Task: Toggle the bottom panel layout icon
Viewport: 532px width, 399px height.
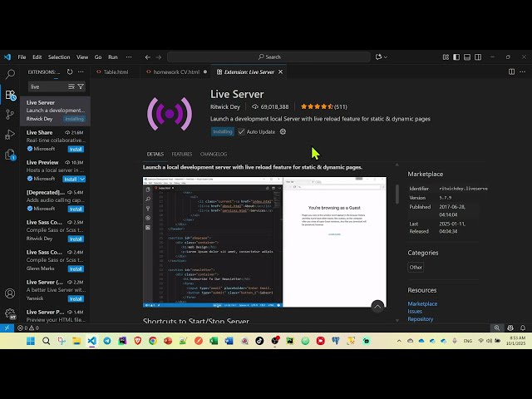Action: (x=467, y=57)
